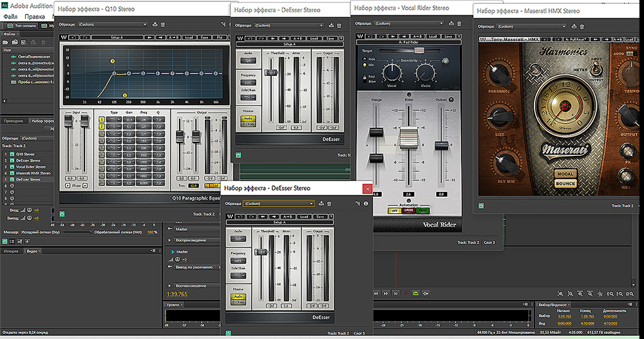Switch to the Уровни panel tab
Viewport: 644px width, 339px height.
[x=173, y=304]
